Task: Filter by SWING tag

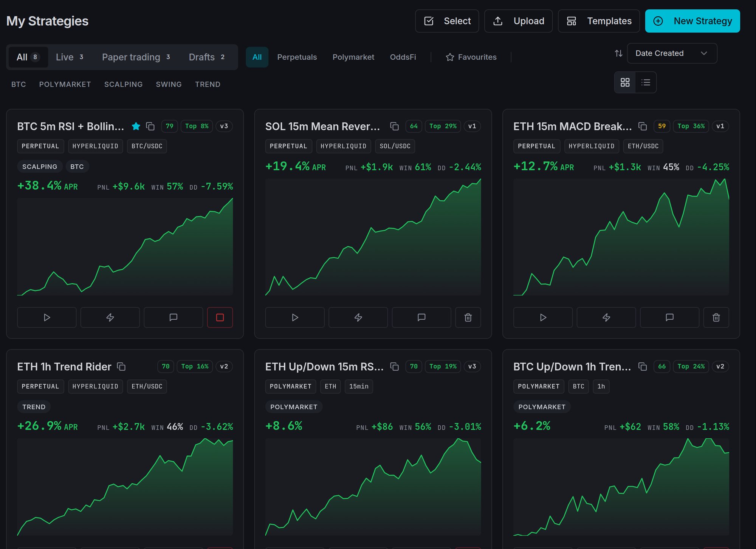Action: (x=169, y=84)
